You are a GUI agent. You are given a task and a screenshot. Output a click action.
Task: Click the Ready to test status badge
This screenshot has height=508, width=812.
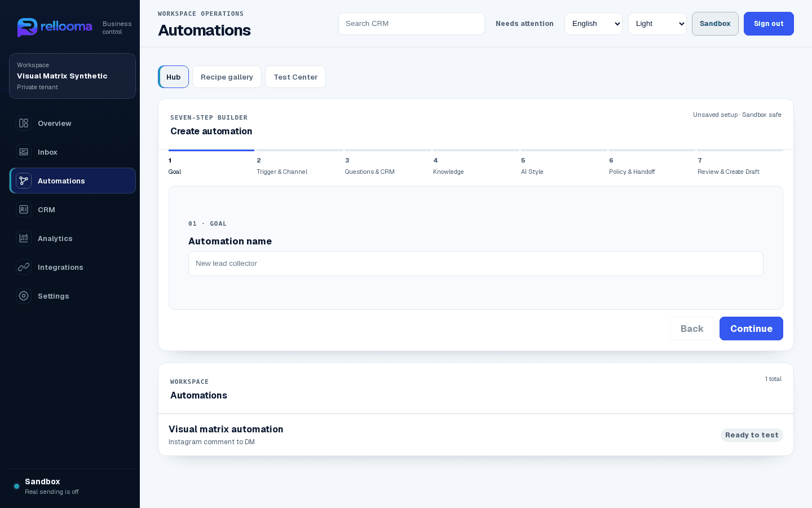click(x=752, y=435)
